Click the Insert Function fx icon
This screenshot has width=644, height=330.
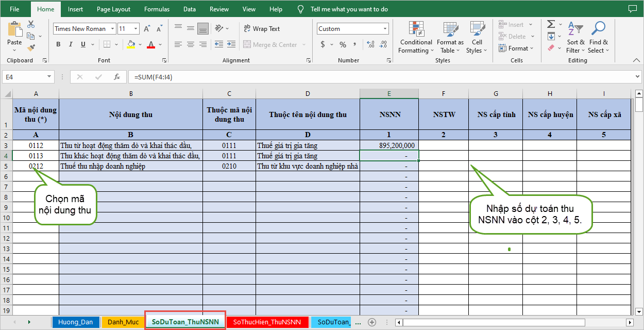click(x=117, y=77)
